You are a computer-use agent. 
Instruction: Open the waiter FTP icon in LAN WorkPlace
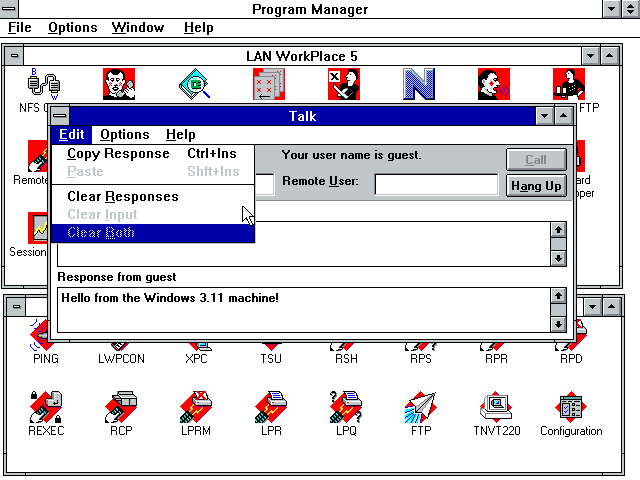pos(569,84)
